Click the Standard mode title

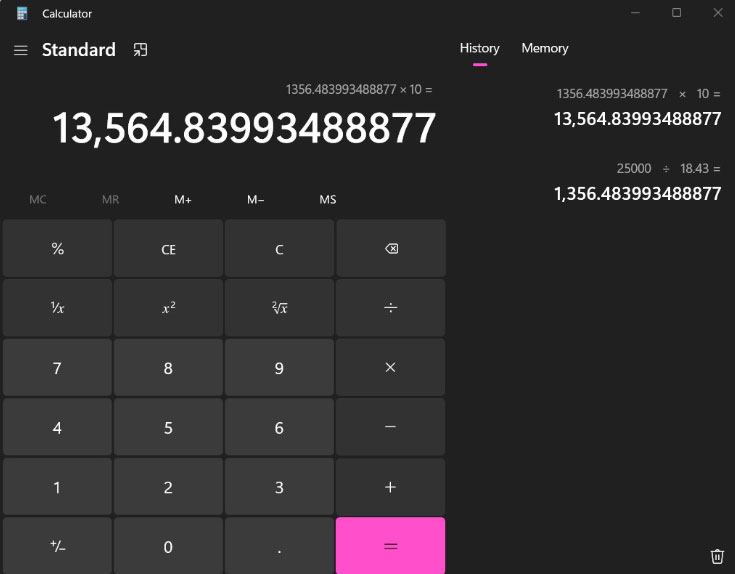79,50
